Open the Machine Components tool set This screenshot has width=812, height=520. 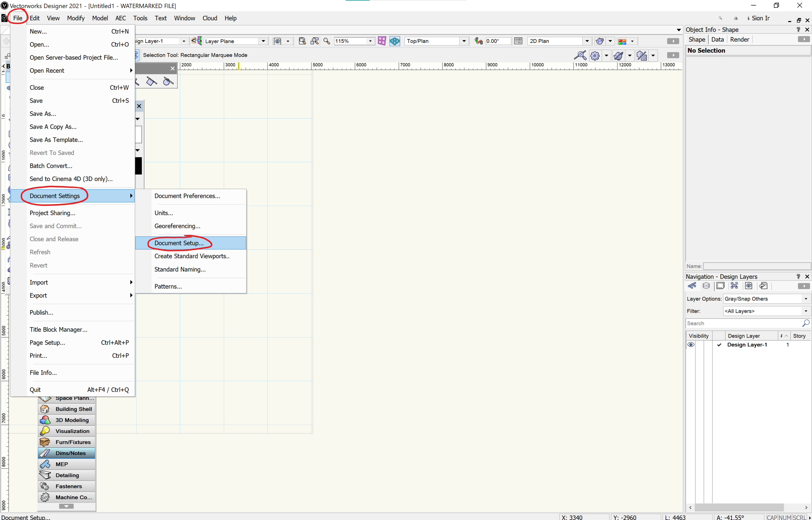[x=67, y=497]
